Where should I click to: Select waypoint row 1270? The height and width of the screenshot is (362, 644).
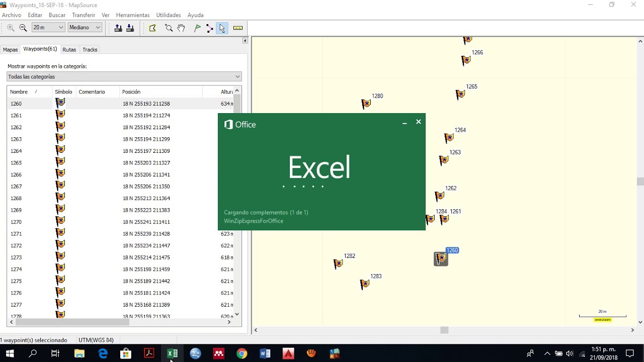120,222
